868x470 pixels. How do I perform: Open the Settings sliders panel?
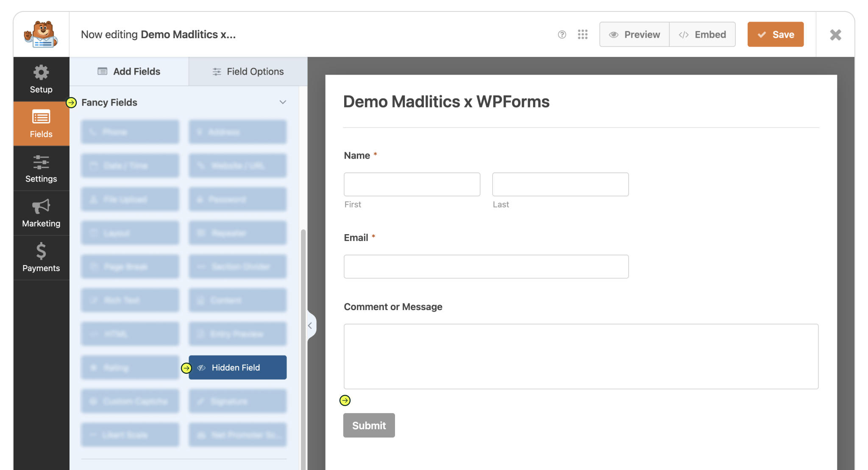tap(41, 168)
